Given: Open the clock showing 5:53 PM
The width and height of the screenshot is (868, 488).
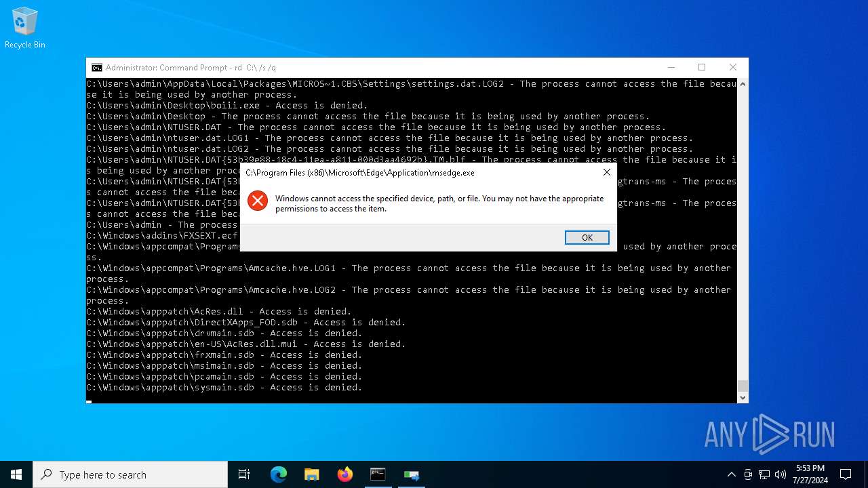Looking at the screenshot, I should pos(810,474).
